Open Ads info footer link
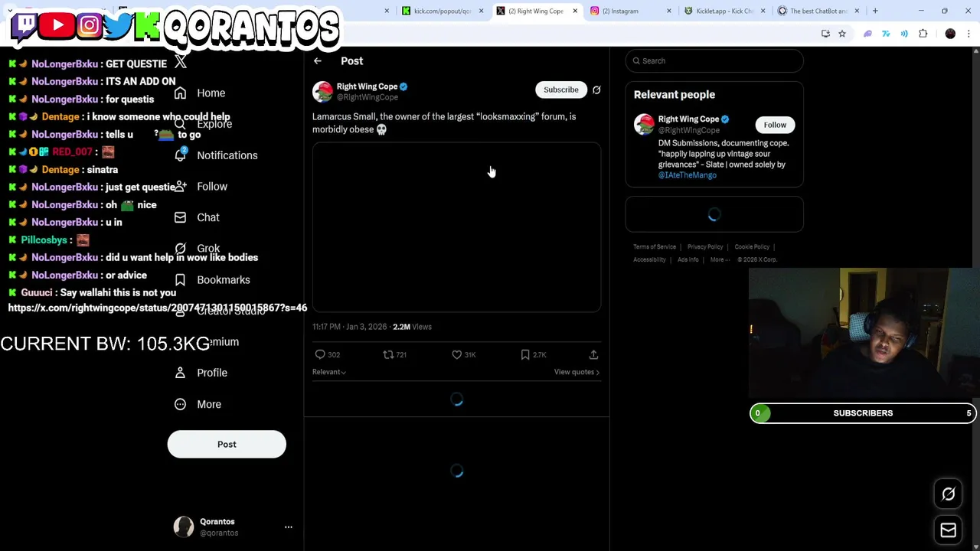Viewport: 980px width, 551px height. [x=688, y=260]
